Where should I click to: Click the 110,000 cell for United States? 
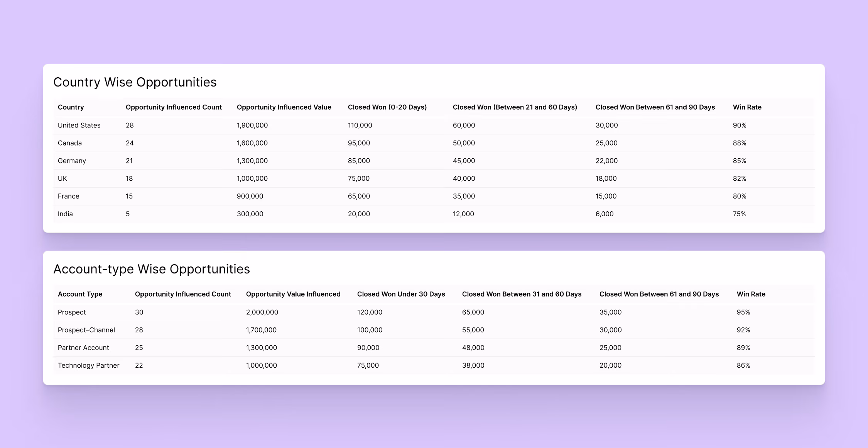pos(360,126)
